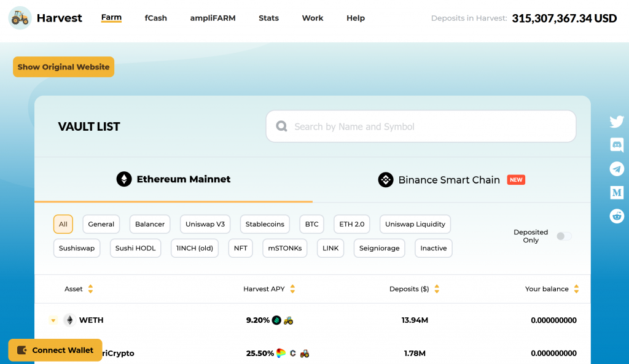This screenshot has height=364, width=629.
Task: Switch to the Binance Smart Chain tab
Action: (x=451, y=180)
